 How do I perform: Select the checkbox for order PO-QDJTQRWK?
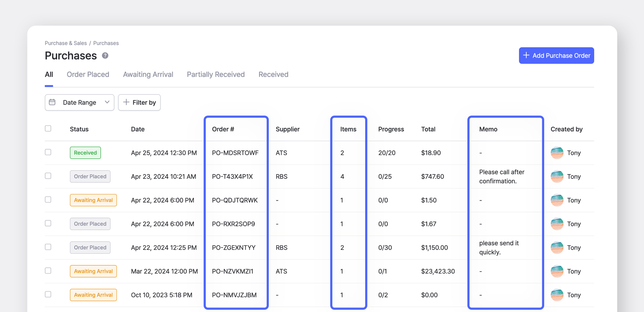coord(48,199)
